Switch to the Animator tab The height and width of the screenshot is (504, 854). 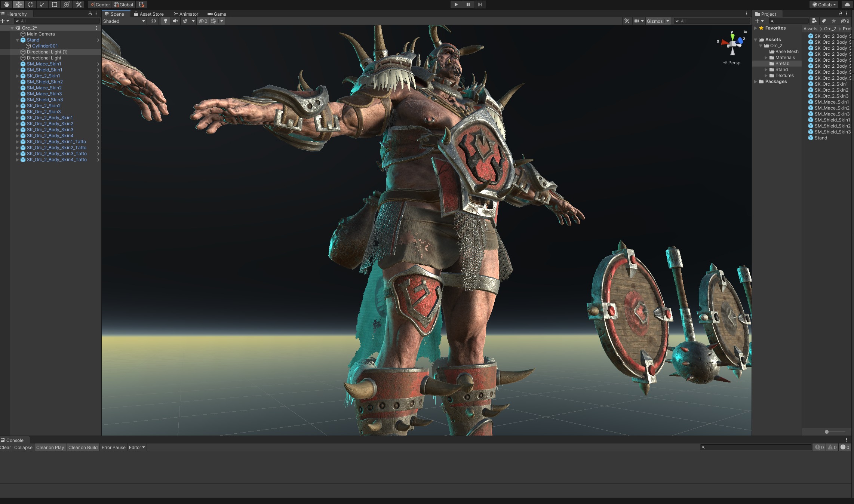click(186, 14)
